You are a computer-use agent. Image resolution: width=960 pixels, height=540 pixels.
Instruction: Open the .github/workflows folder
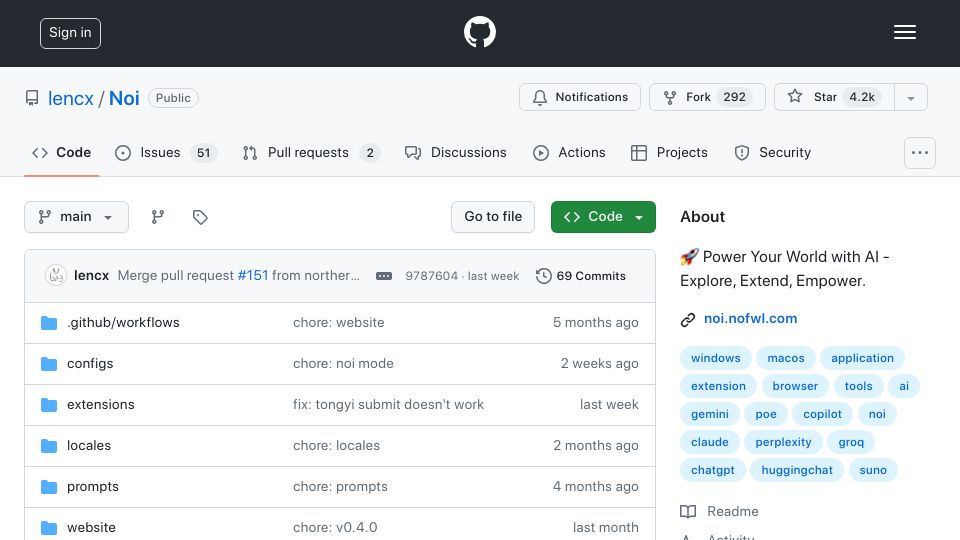click(x=123, y=323)
